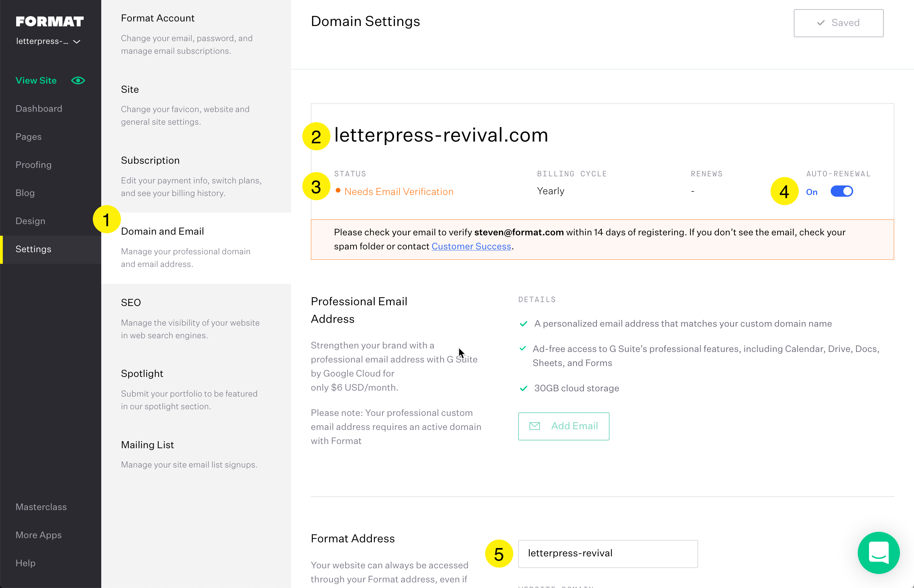Expand the letterpress site switcher chevron
Image resolution: width=914 pixels, height=588 pixels.
click(77, 41)
